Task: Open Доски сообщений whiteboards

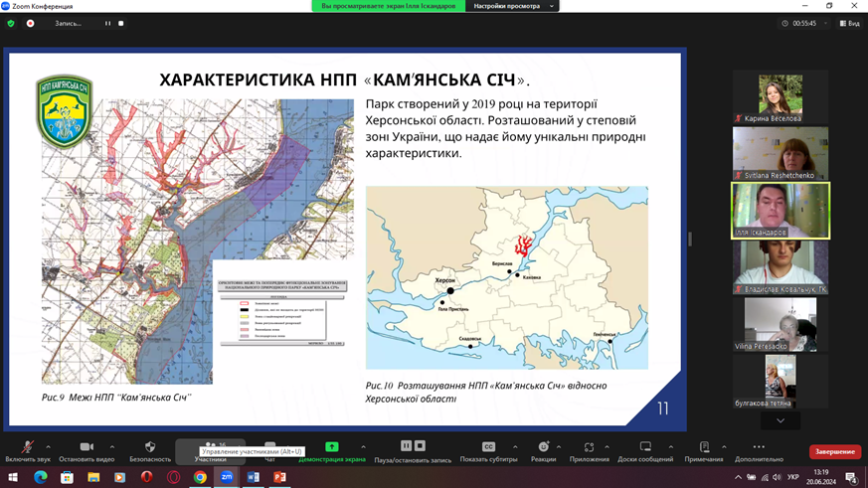Action: click(645, 447)
